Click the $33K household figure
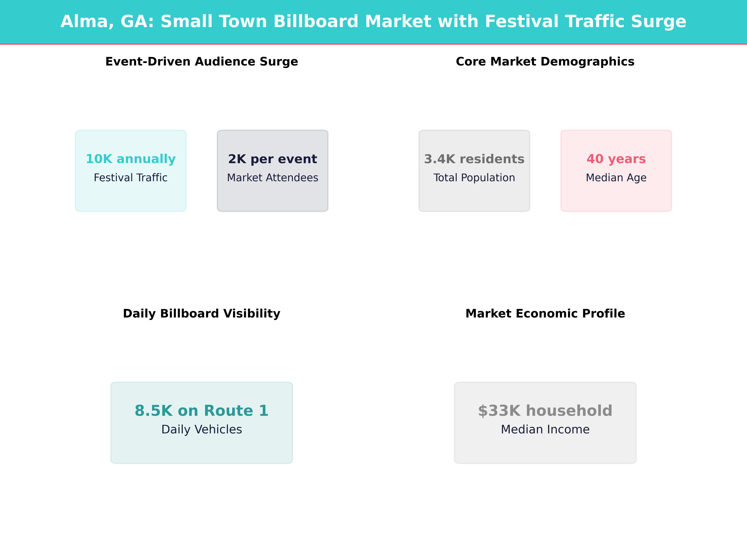The image size is (747, 560). coord(545,411)
